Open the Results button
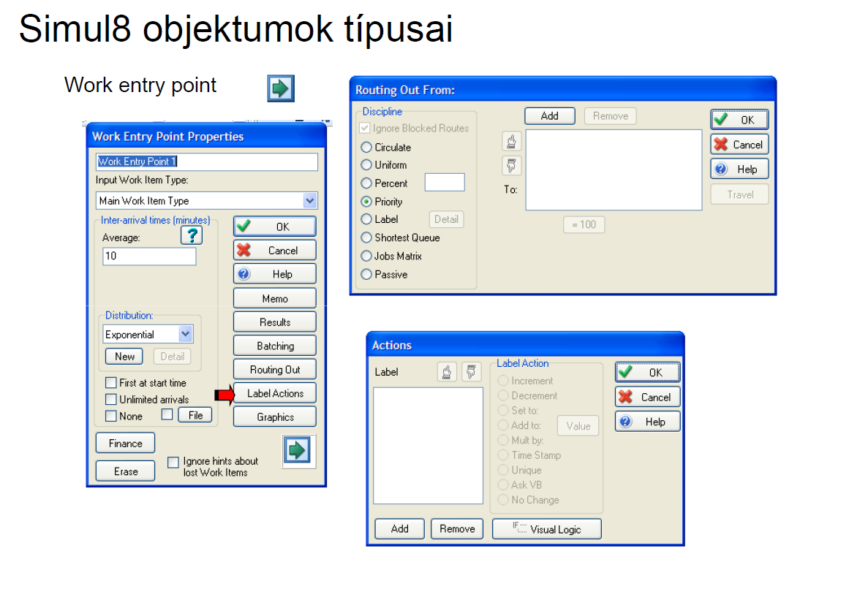Viewport: 849px width, 616px height. 274,322
